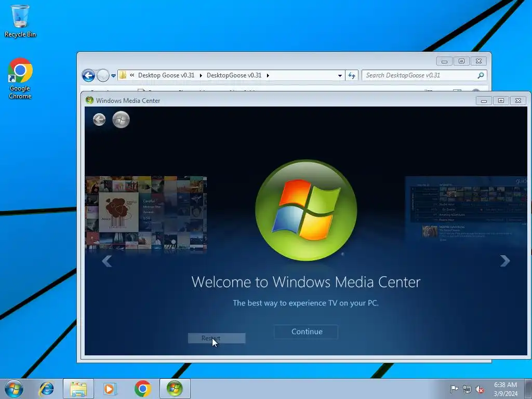Viewport: 532px width, 399px height.
Task: Open the Windows Start menu orb
Action: [x=14, y=389]
